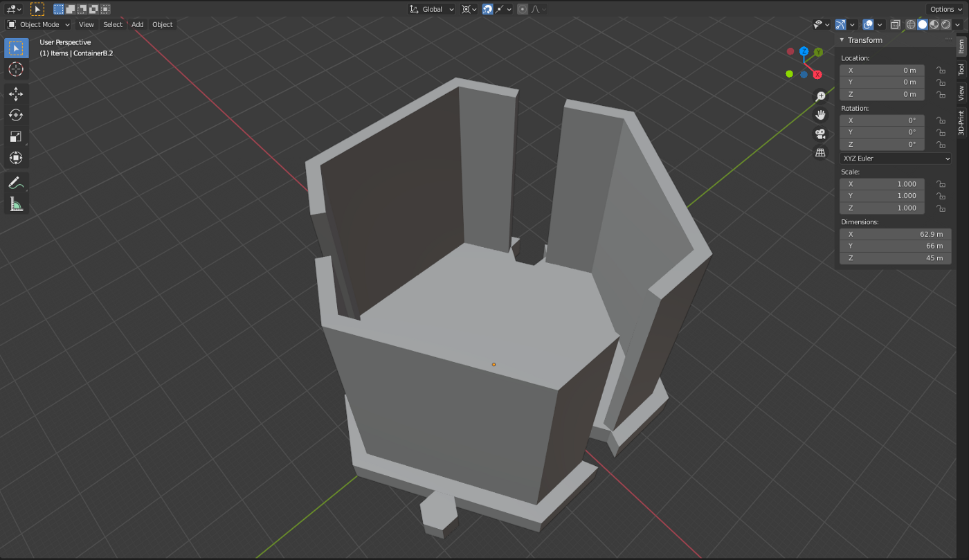Set the Scale X value field
Image resolution: width=969 pixels, height=560 pixels.
(x=882, y=183)
